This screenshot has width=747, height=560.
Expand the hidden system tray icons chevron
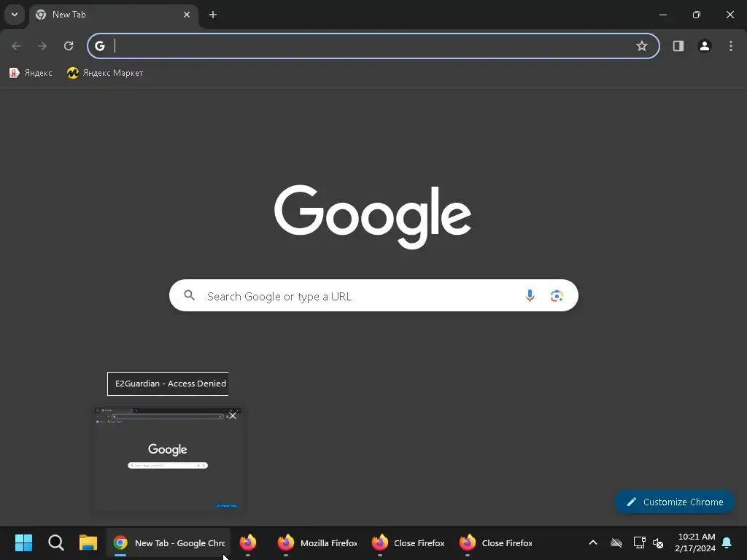[x=593, y=542]
